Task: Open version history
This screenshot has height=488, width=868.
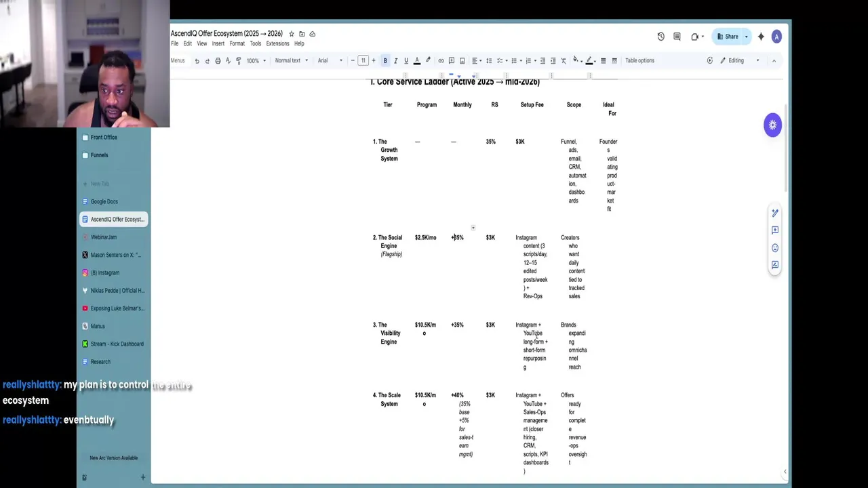Action: pos(660,37)
